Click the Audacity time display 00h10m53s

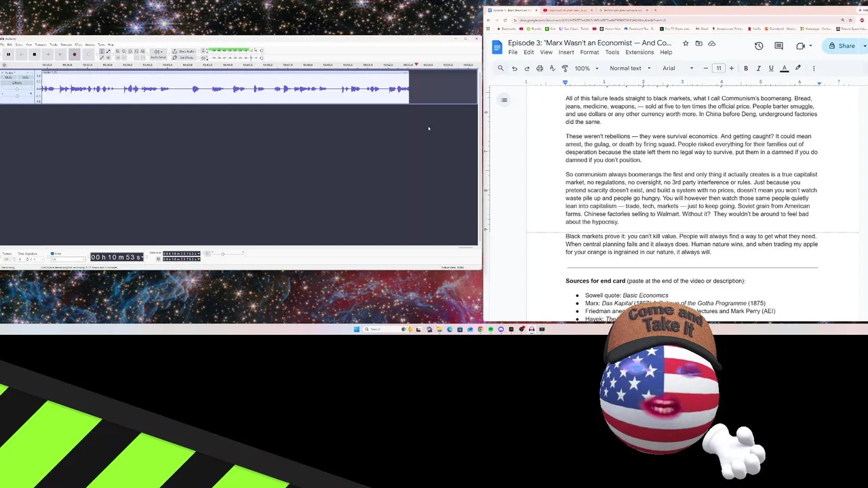pos(117,258)
